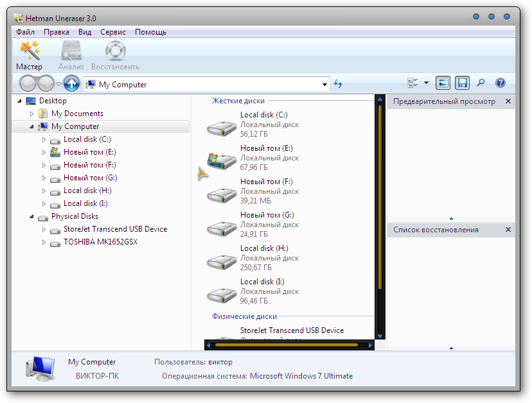Image resolution: width=532 pixels, height=403 pixels.
Task: Select the Новый том (F:) large drive icon
Action: [x=222, y=195]
